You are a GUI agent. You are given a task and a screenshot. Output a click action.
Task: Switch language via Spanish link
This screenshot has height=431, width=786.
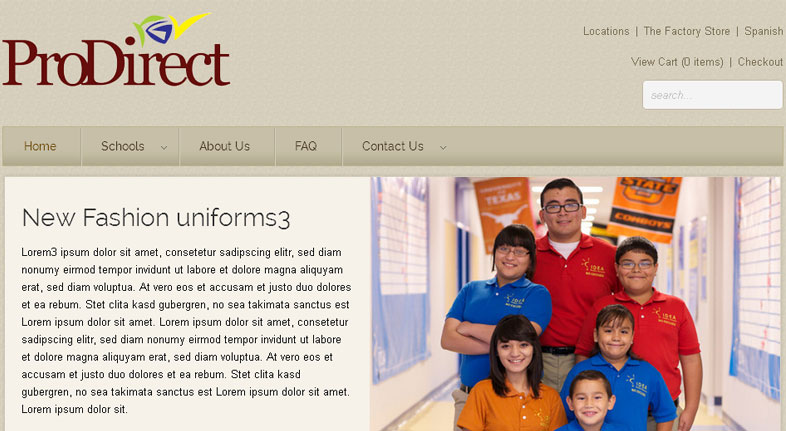pos(764,31)
